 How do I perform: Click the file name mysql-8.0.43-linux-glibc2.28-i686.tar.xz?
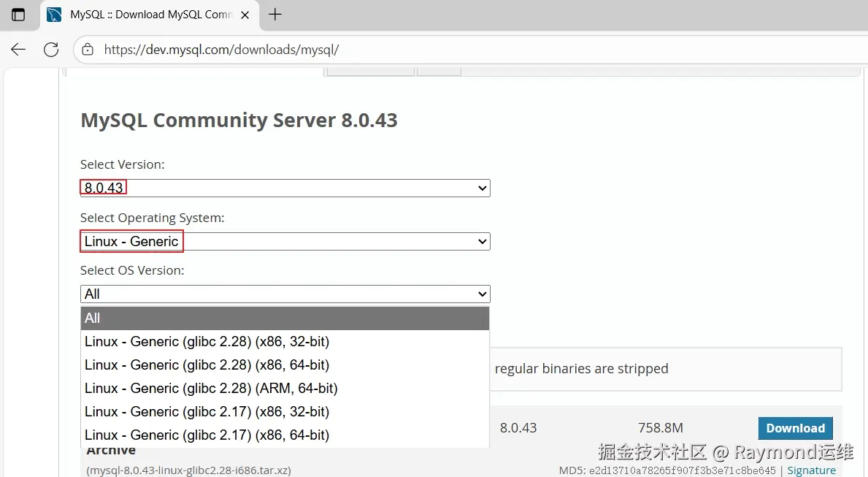coord(189,470)
